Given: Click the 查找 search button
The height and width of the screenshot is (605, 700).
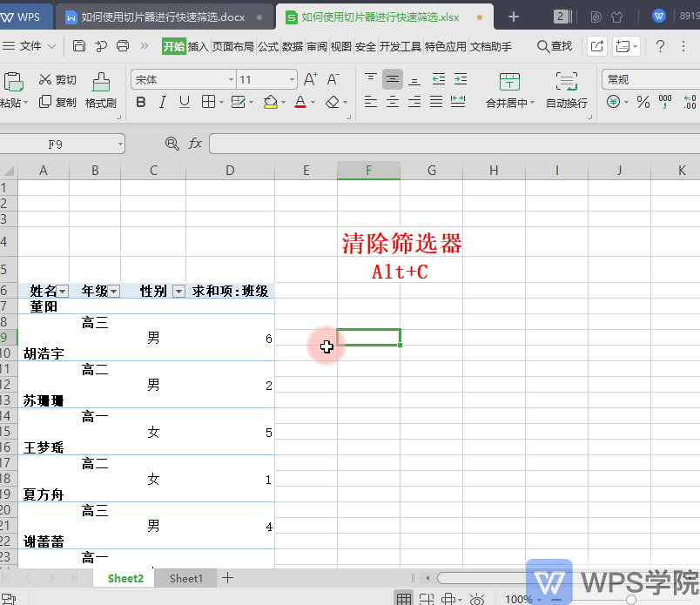Looking at the screenshot, I should [x=555, y=46].
